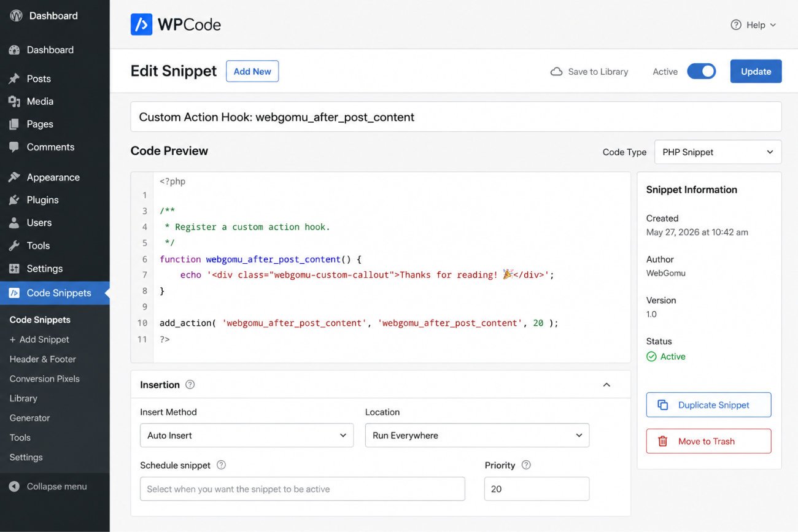Click the Schedule snippet input field
The height and width of the screenshot is (532, 798).
coord(303,489)
